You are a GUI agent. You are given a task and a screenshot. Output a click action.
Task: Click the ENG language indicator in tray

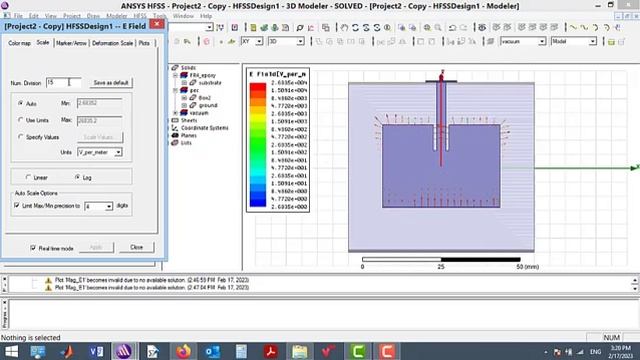pyautogui.click(x=596, y=352)
